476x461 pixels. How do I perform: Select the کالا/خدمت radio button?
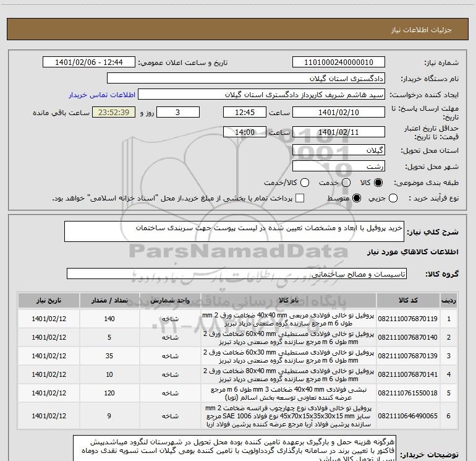305,183
